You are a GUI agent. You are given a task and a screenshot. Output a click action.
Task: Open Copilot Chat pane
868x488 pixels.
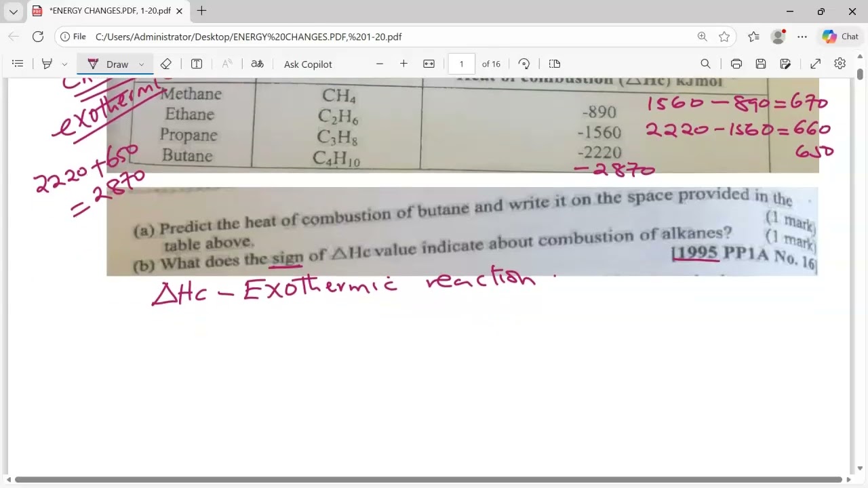coord(840,37)
